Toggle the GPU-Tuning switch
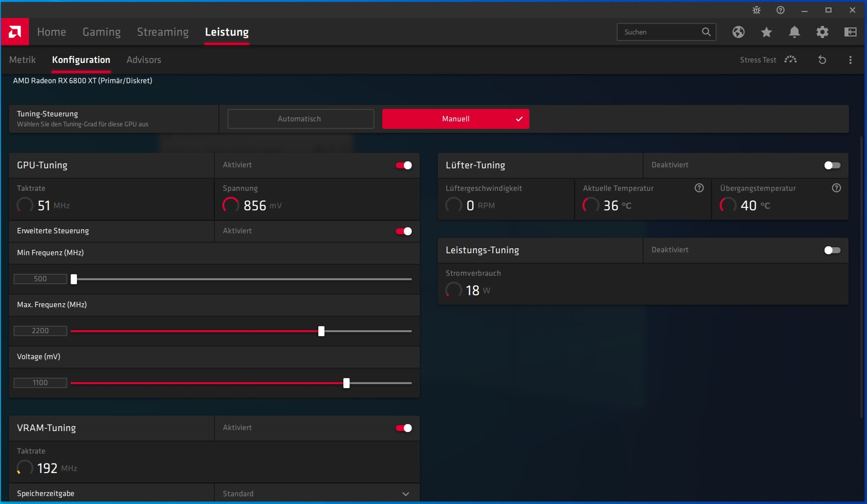 pyautogui.click(x=404, y=165)
